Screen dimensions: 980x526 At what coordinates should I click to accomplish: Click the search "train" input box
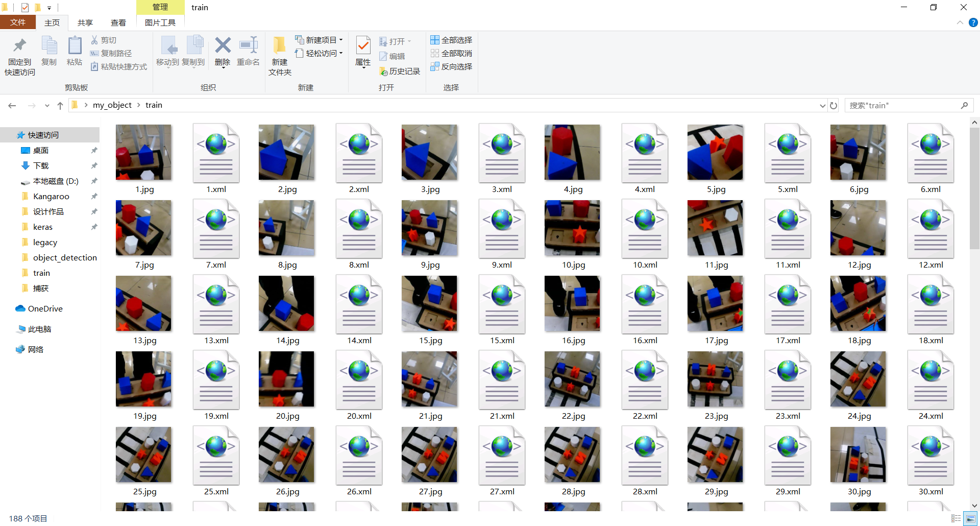(x=902, y=105)
